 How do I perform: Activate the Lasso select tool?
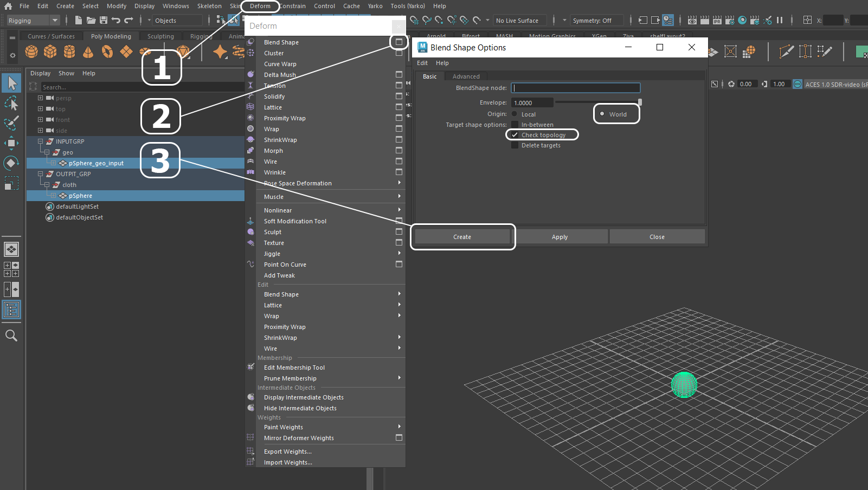pos(11,103)
